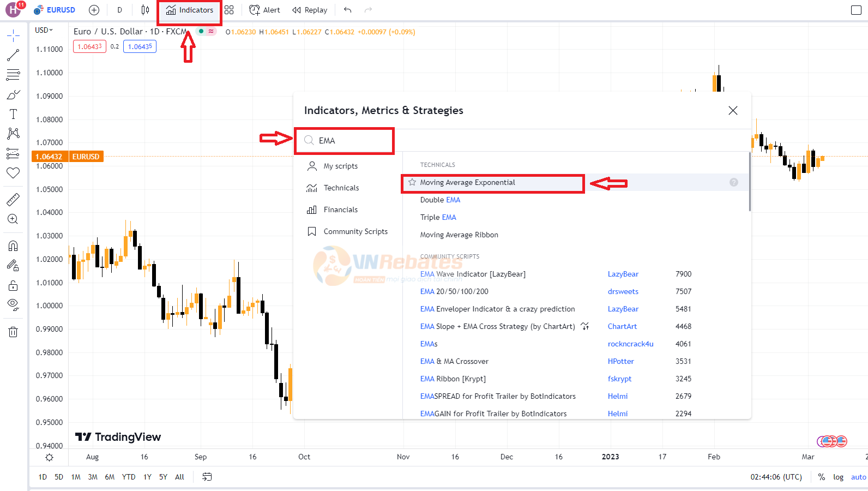Change the D time interval
Screen dimensions: 868x491
pyautogui.click(x=119, y=10)
